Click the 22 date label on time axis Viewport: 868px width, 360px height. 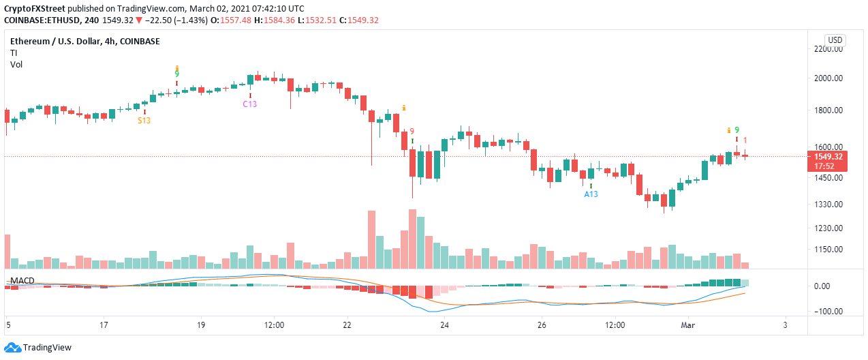tap(347, 325)
